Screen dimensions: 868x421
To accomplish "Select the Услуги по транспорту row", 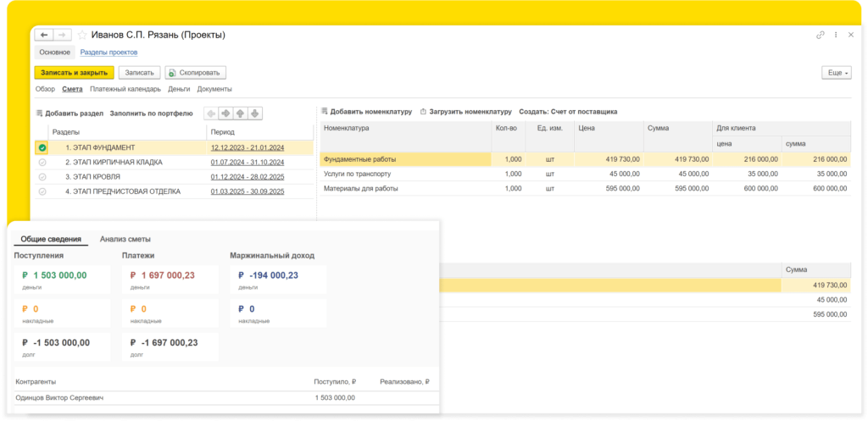I will (585, 174).
